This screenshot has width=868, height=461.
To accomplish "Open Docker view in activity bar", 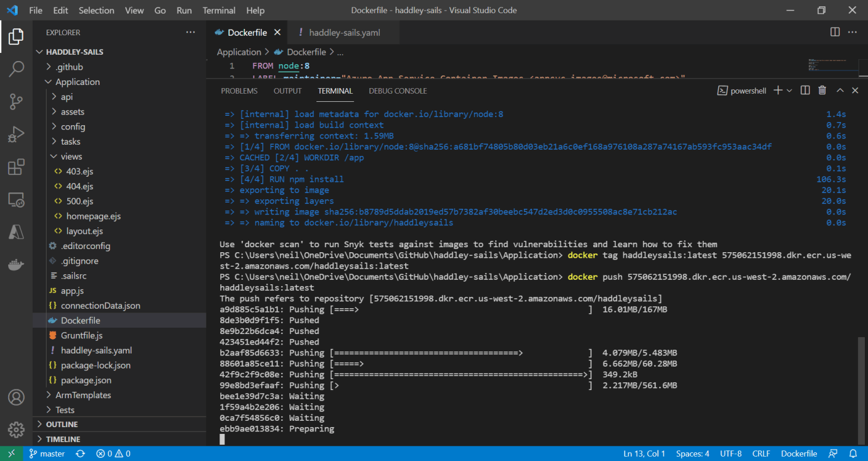I will [x=16, y=265].
